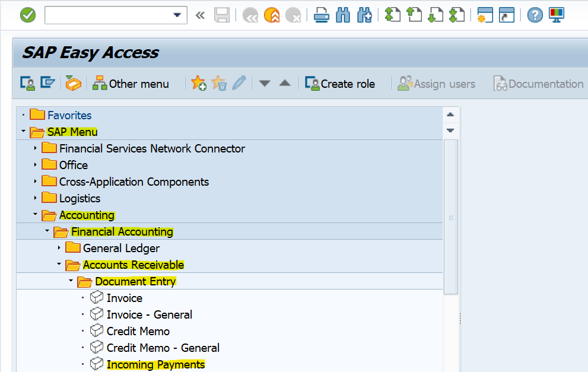Move favorite down with triangle icon
Screen dimensions: 588x372
coord(265,83)
